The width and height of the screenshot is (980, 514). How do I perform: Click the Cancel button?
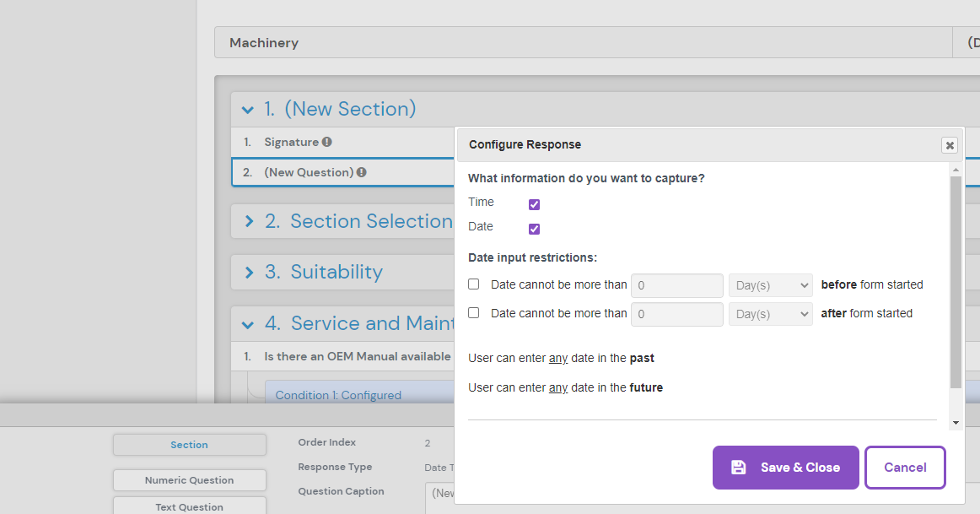(905, 468)
